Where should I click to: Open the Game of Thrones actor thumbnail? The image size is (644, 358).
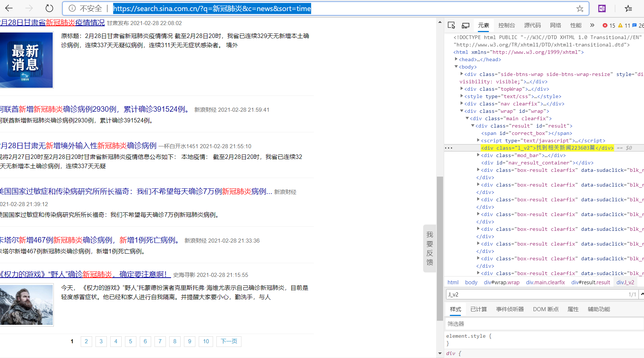pos(27,305)
